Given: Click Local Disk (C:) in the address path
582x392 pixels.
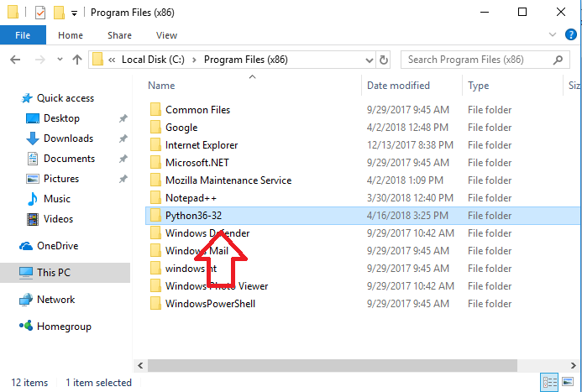Looking at the screenshot, I should [154, 60].
